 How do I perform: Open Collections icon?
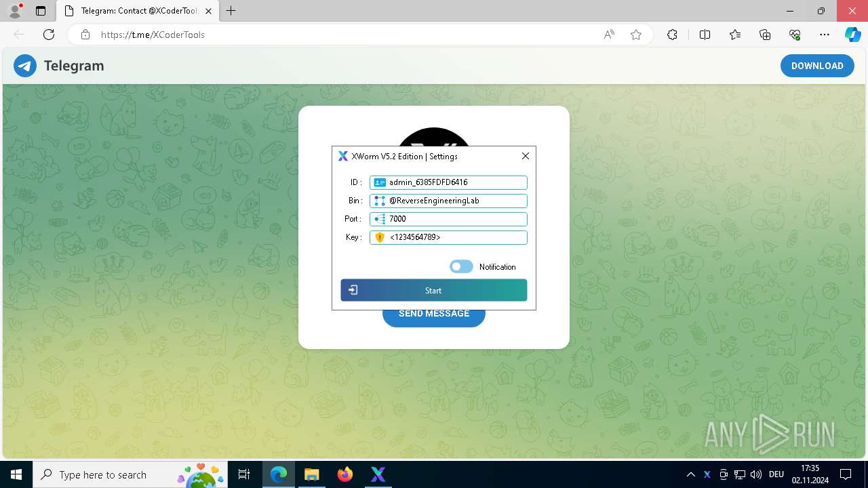pyautogui.click(x=765, y=35)
